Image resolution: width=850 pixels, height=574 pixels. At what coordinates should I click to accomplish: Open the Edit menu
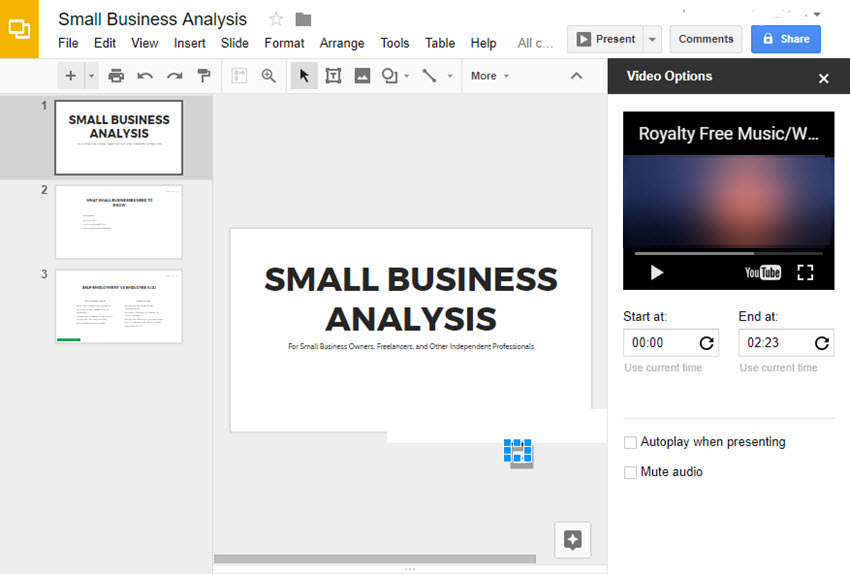coord(105,43)
